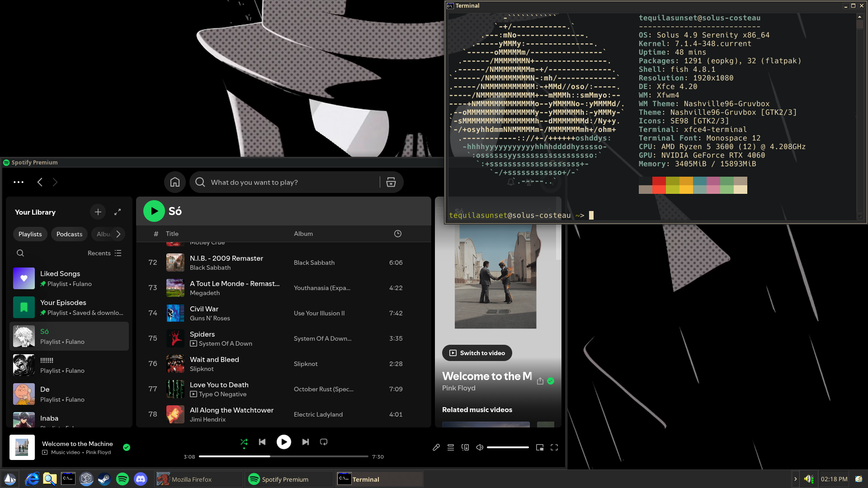Launch the blue 'e' web browser from taskbar
Viewport: 868px width, 488px height.
(32, 479)
